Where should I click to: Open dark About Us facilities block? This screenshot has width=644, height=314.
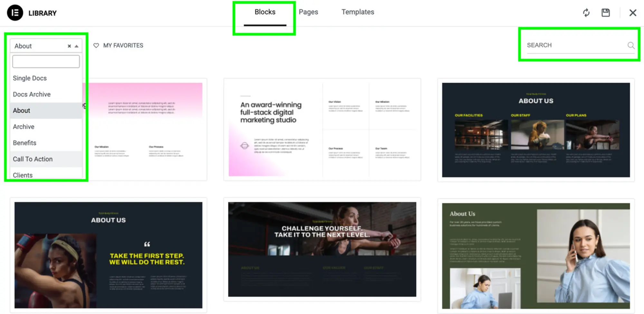(x=536, y=130)
